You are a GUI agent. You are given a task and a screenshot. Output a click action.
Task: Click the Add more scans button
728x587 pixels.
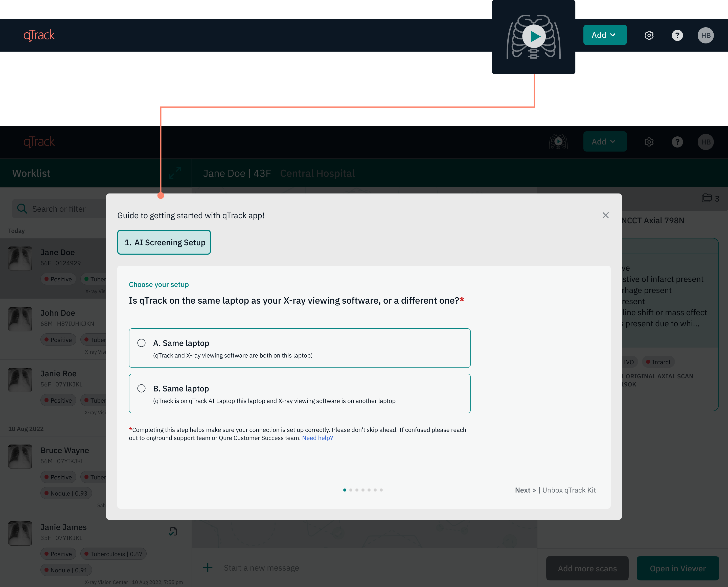coord(587,568)
